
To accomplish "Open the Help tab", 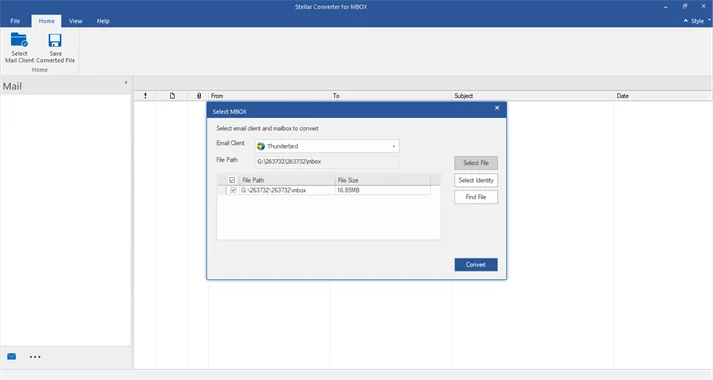I will click(x=103, y=21).
